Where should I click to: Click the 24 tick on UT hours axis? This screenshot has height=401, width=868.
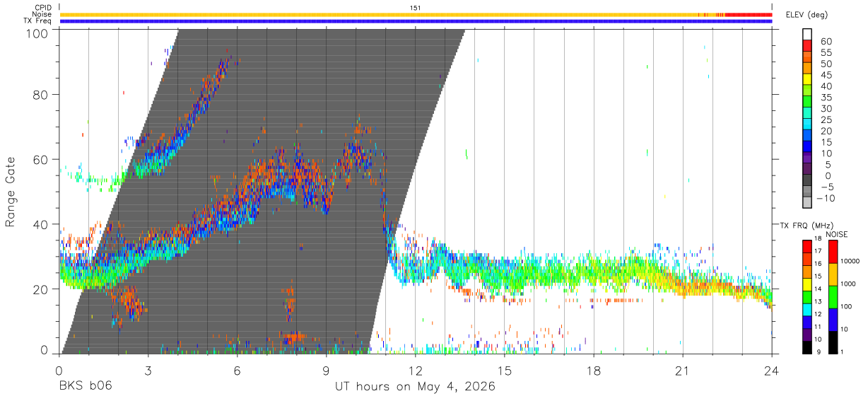[772, 371]
